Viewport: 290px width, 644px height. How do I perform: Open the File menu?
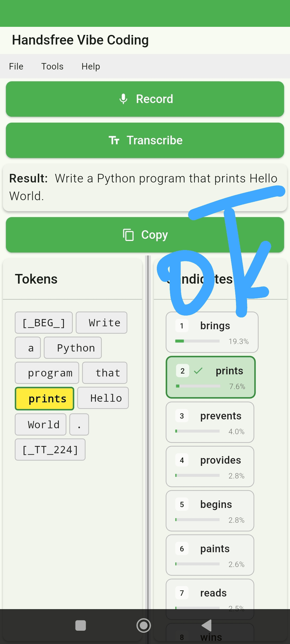[x=16, y=66]
